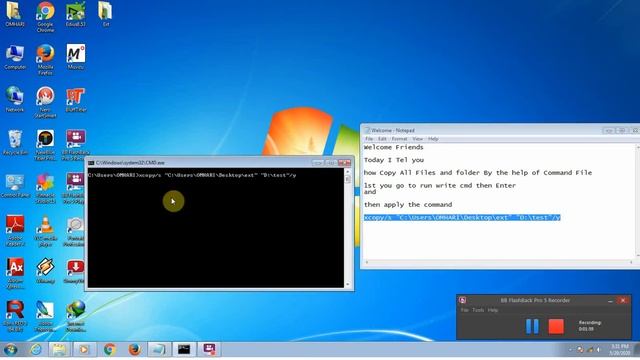Click the 'then apply the command' line
The image size is (640, 360).
point(408,204)
